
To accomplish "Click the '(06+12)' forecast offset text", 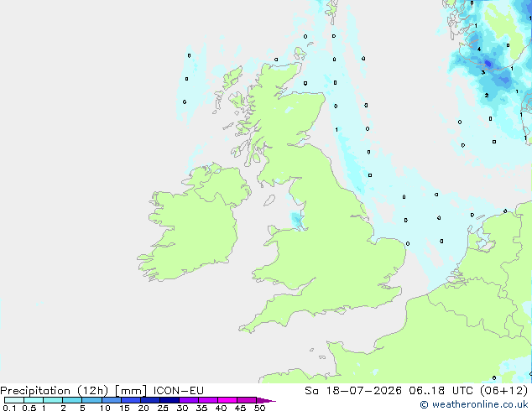I will point(503,391).
